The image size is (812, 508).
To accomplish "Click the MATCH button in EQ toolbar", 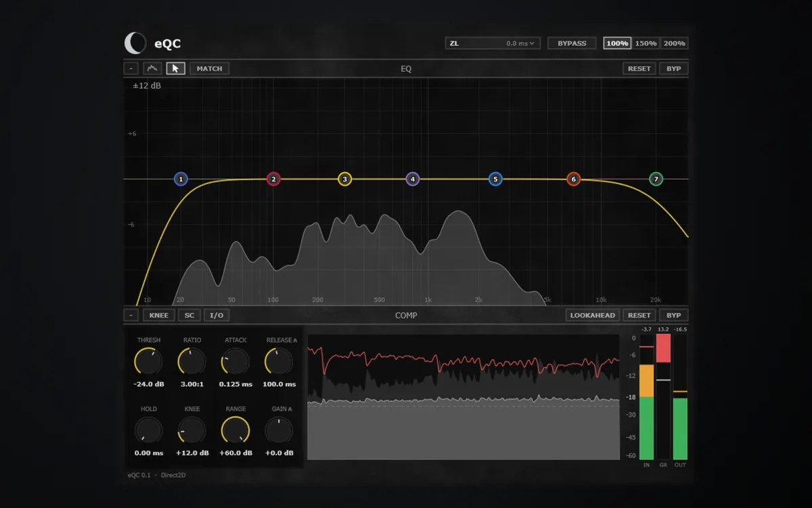I will (210, 68).
